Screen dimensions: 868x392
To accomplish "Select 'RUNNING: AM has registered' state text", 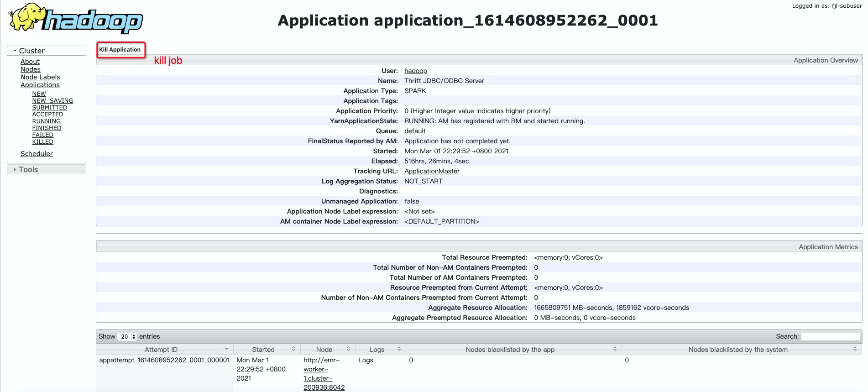I will coord(494,121).
